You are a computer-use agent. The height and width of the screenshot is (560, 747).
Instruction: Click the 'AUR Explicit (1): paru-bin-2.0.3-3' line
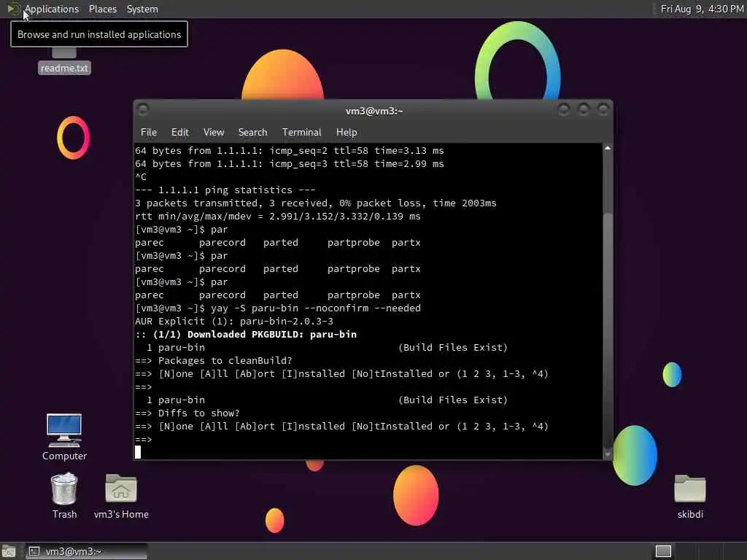pyautogui.click(x=234, y=321)
